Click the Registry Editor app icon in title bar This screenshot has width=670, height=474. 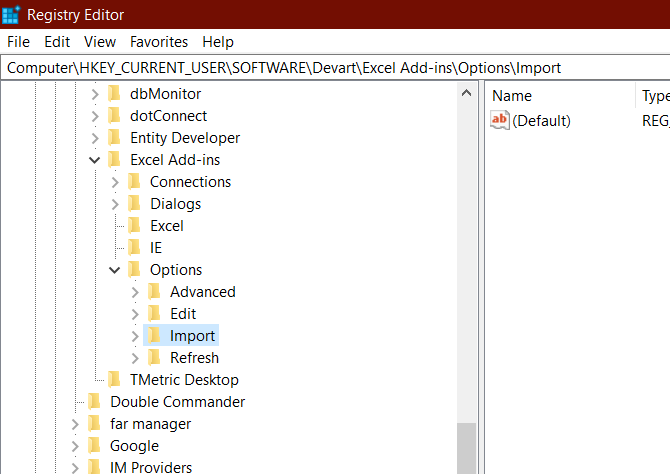(x=11, y=15)
